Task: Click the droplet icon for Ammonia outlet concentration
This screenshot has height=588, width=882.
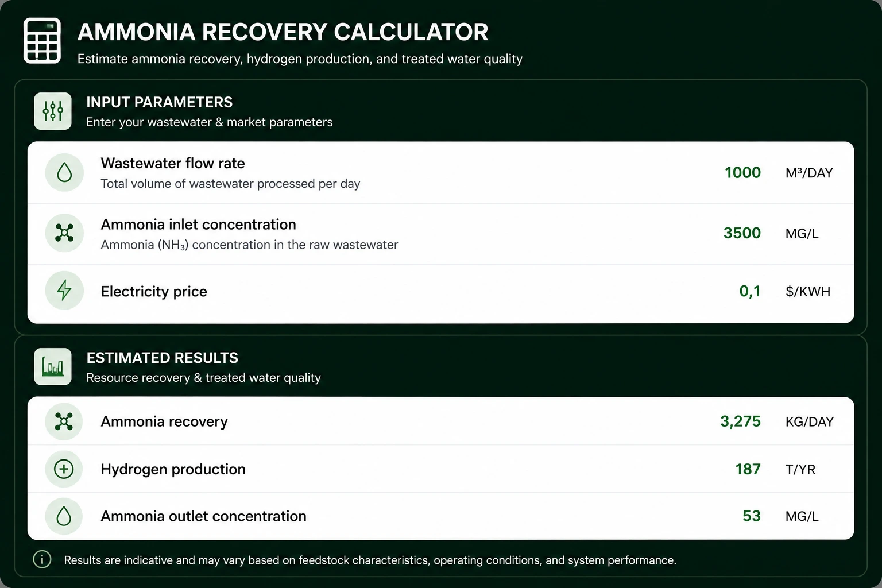Action: (x=64, y=516)
